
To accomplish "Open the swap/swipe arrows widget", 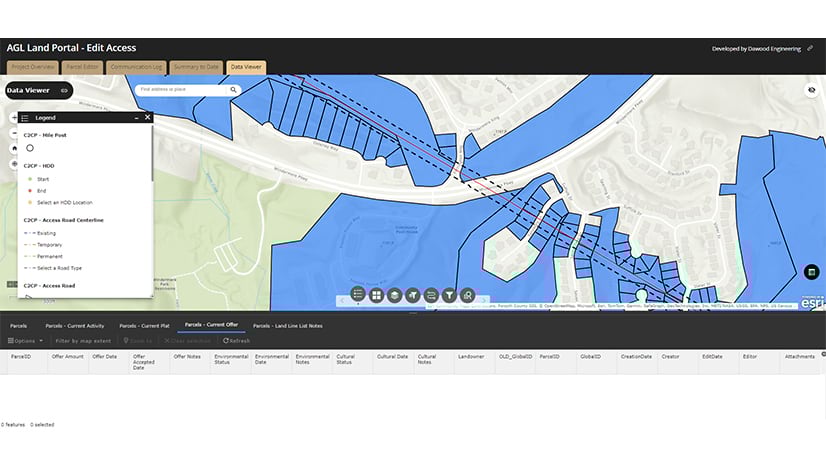I will 431,295.
